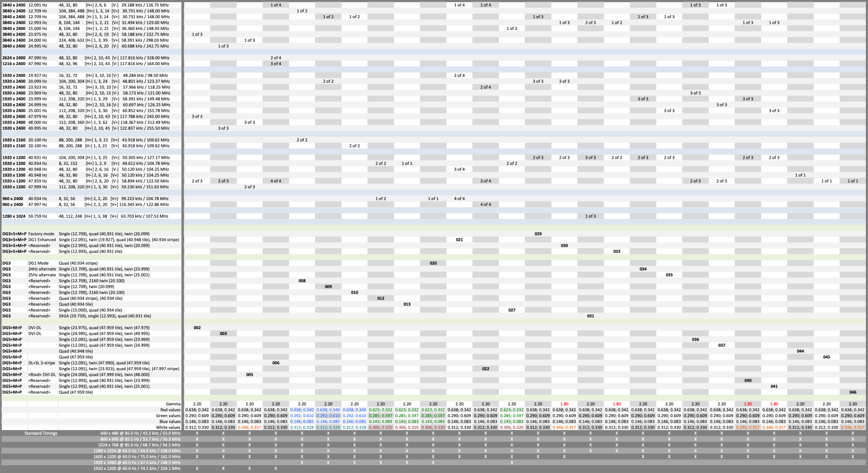Select the 1280 x 1024 resolution cell
Viewport: 868px width, 473px height.
(14, 216)
